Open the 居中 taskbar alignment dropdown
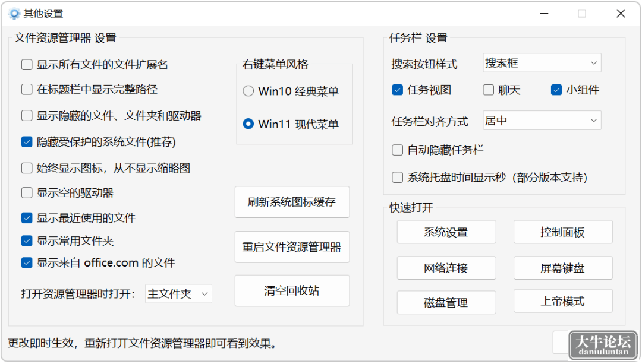The width and height of the screenshot is (642, 364). (542, 120)
